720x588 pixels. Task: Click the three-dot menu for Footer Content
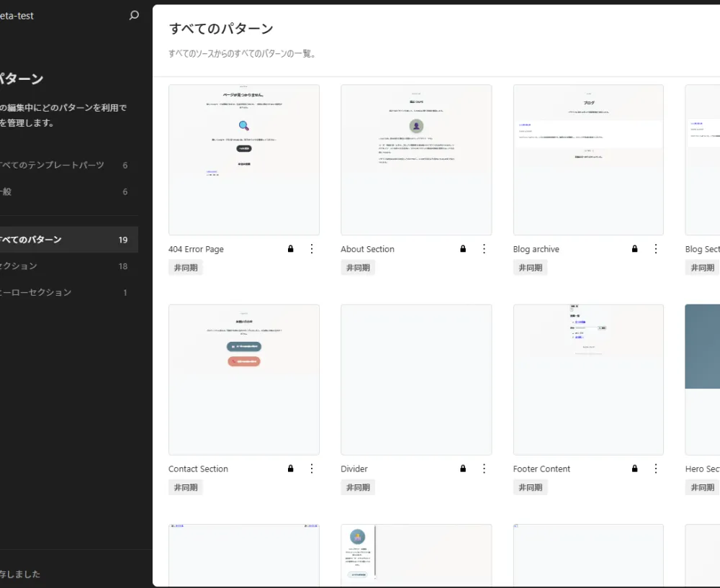pos(656,469)
